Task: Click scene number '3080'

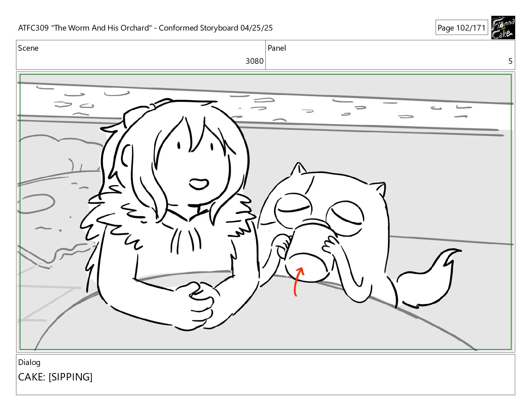Action: point(255,61)
